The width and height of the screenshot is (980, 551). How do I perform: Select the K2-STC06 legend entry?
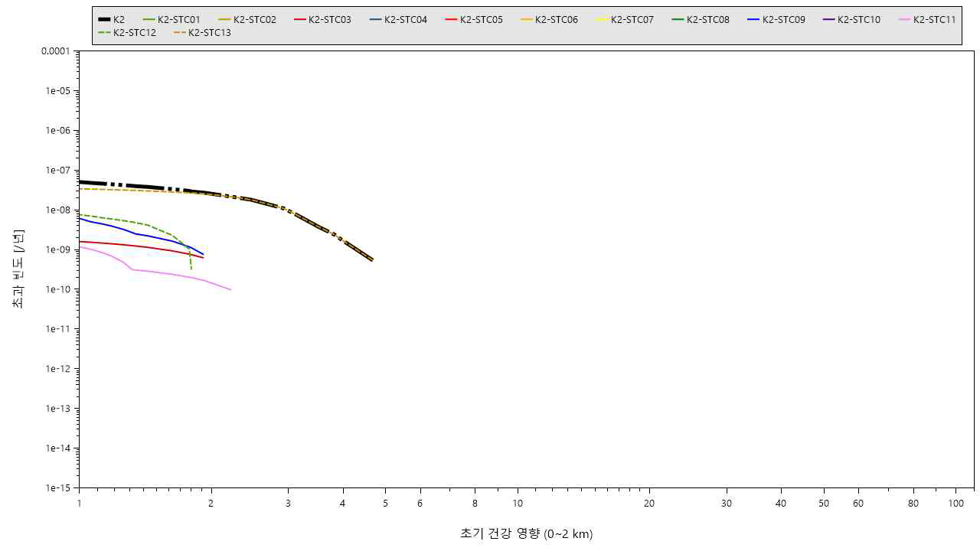point(549,19)
